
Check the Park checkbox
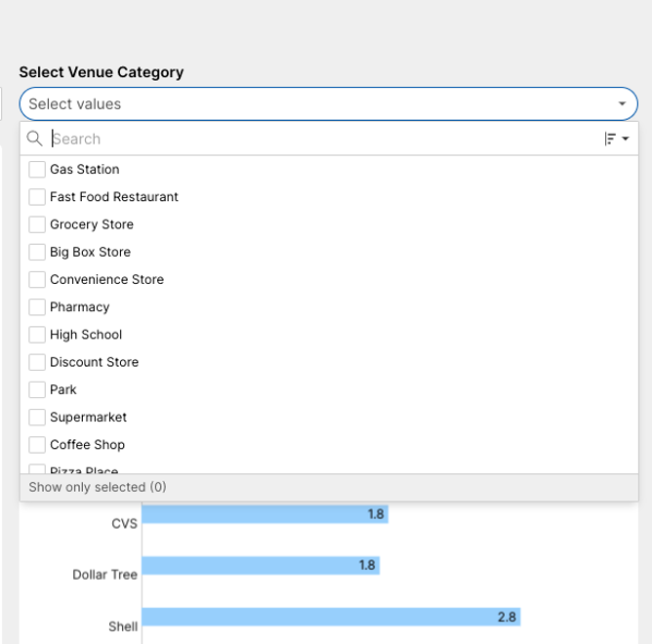tap(37, 389)
